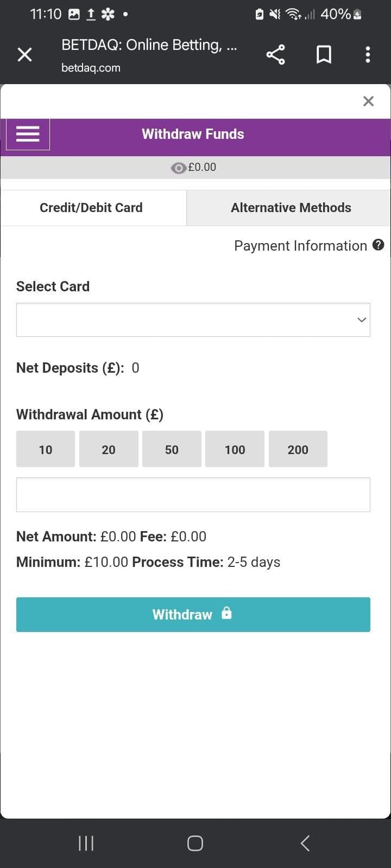Select the 200 withdrawal amount option
Viewport: 391px width, 868px height.
(x=298, y=449)
